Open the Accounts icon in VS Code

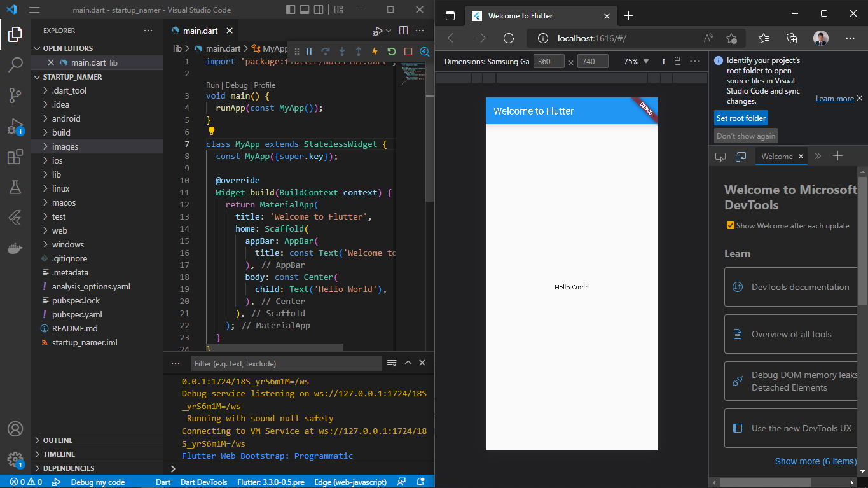pos(15,429)
